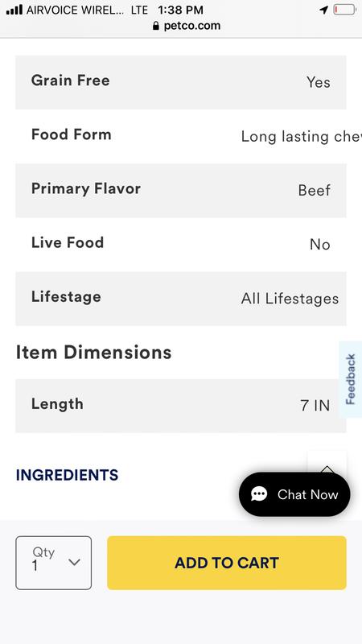The image size is (362, 644).
Task: Click the Qty dropdown arrow
Action: point(74,562)
